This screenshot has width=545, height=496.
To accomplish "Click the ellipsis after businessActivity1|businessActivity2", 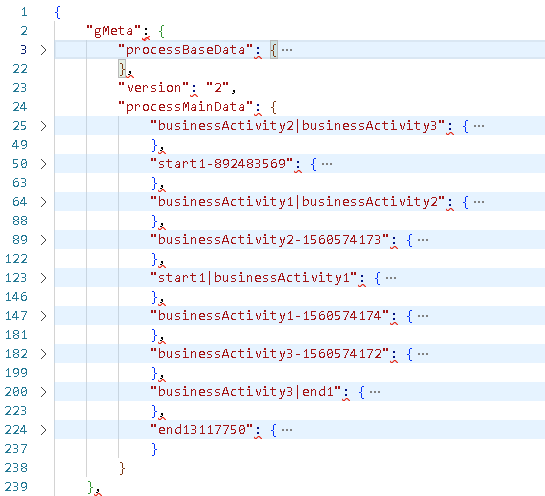I will tap(479, 202).
